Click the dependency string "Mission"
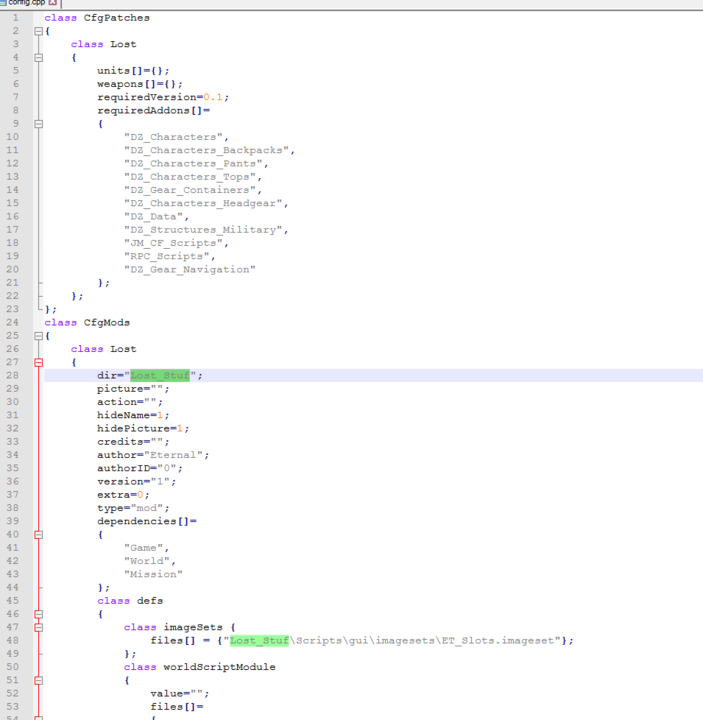This screenshot has height=720, width=703. click(153, 574)
